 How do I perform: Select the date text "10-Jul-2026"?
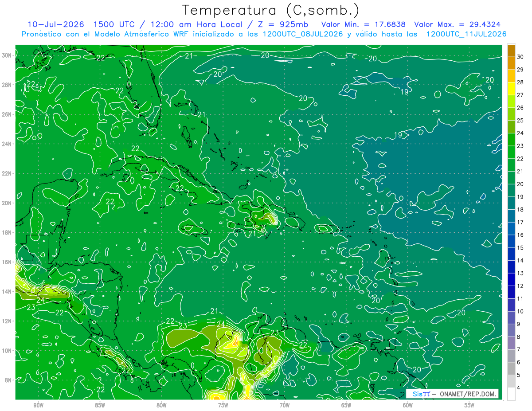click(56, 24)
